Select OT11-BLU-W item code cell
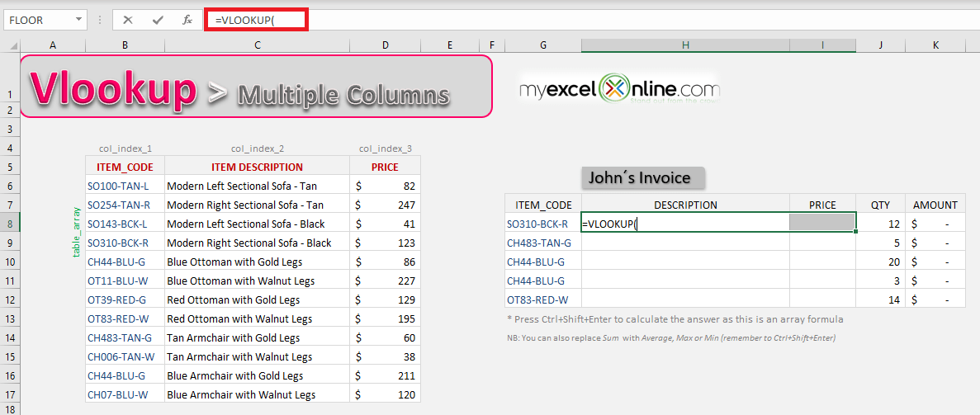980x415 pixels. (x=125, y=281)
